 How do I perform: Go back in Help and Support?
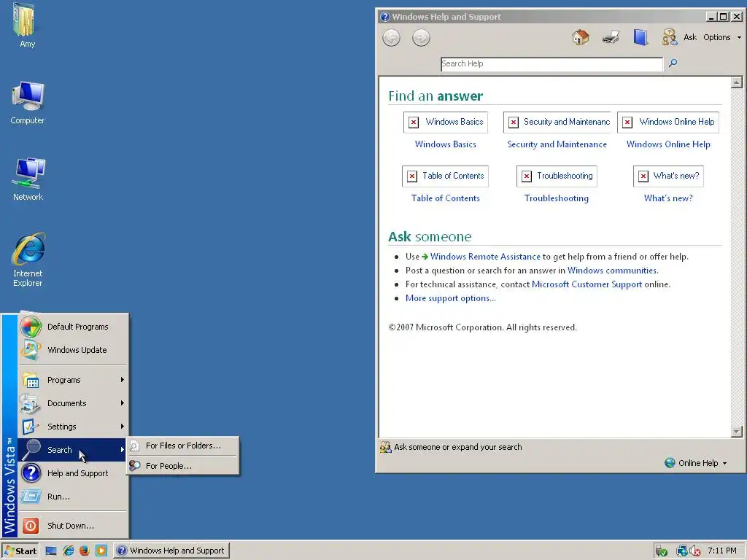[x=391, y=38]
